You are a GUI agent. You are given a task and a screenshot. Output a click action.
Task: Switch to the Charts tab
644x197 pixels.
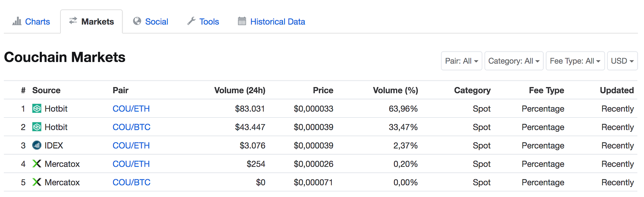(37, 22)
